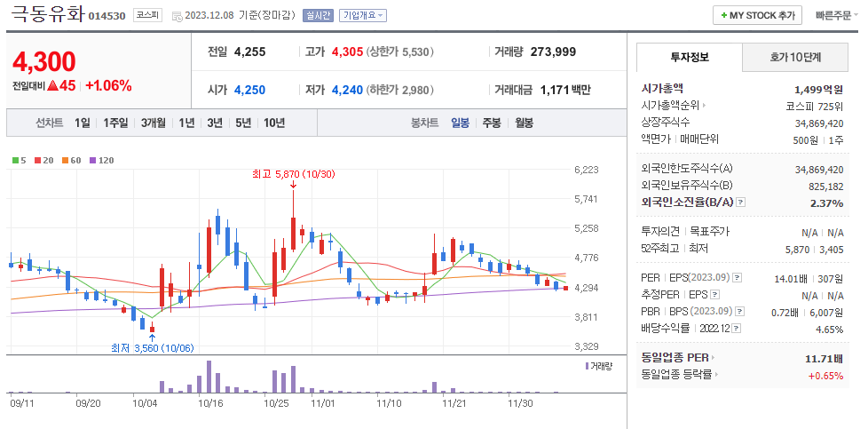Screen dimensions: 868x429
Task: Click the 10/16 date label on chart axis
Action: click(x=209, y=403)
